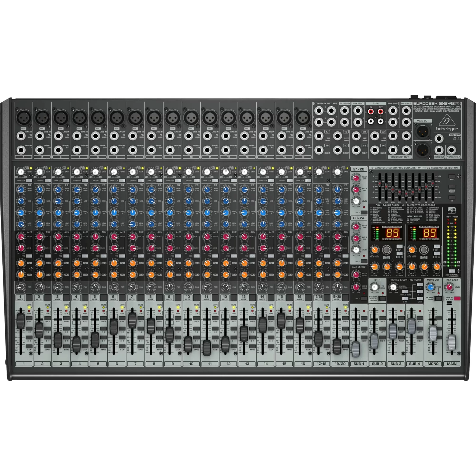Screen dimensions: 476x476
Task: Click the right FX engine '89' display
Action: tap(430, 233)
